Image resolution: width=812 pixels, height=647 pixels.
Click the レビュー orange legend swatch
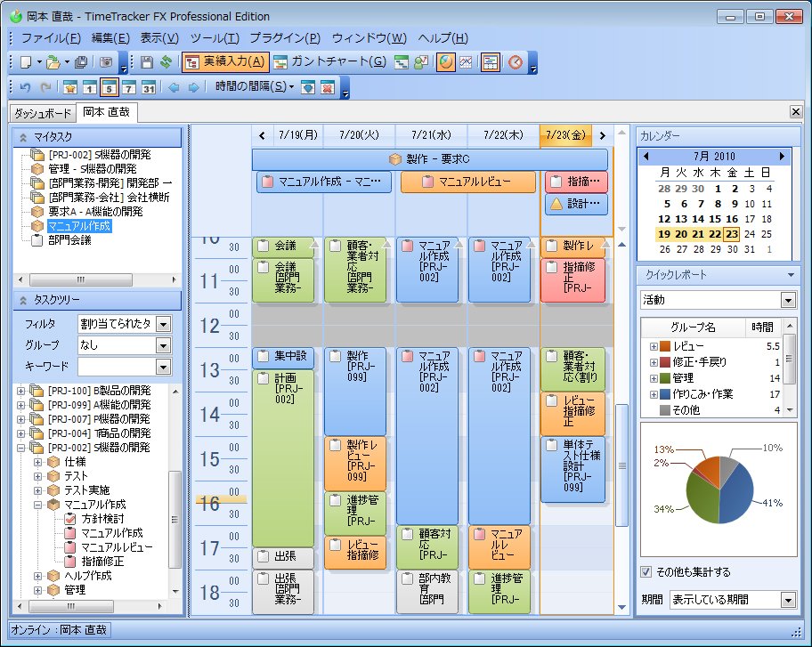coord(665,347)
